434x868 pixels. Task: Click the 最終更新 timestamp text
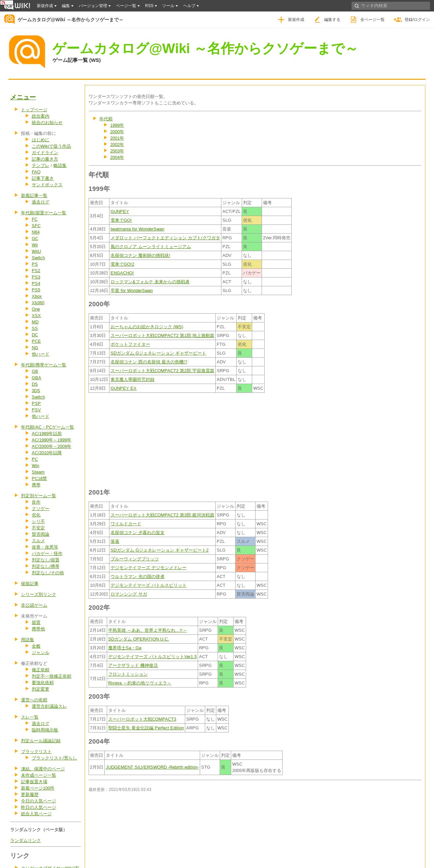[x=120, y=790]
